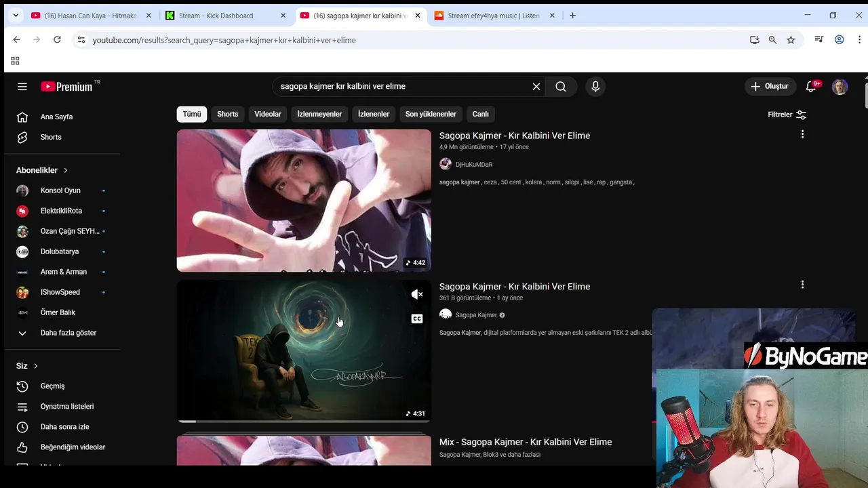Open more options for second video result
The width and height of the screenshot is (868, 488).
click(x=802, y=285)
